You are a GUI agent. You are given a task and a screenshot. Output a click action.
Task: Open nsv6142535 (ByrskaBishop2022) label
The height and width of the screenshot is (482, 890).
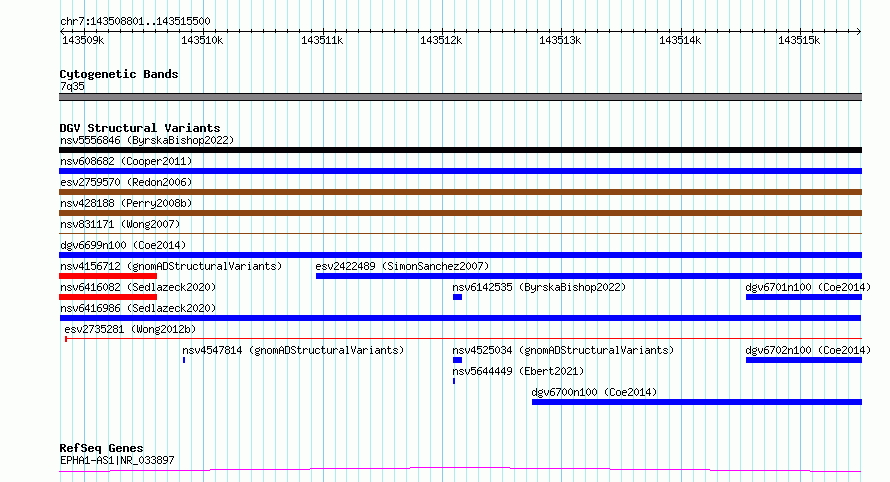tap(539, 287)
